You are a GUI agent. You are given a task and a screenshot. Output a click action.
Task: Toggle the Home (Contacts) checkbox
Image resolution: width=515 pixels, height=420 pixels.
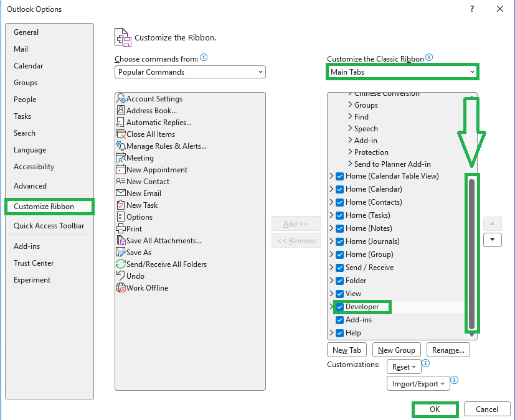point(340,202)
